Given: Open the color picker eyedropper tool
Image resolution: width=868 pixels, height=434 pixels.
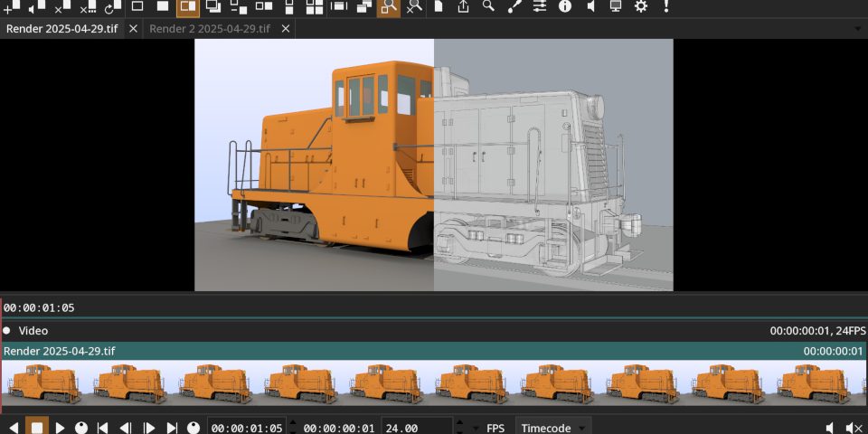Looking at the screenshot, I should [514, 7].
